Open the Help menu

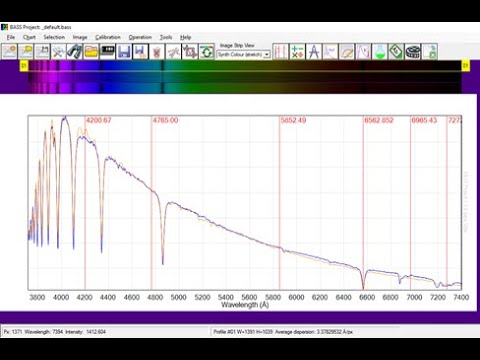(186, 37)
